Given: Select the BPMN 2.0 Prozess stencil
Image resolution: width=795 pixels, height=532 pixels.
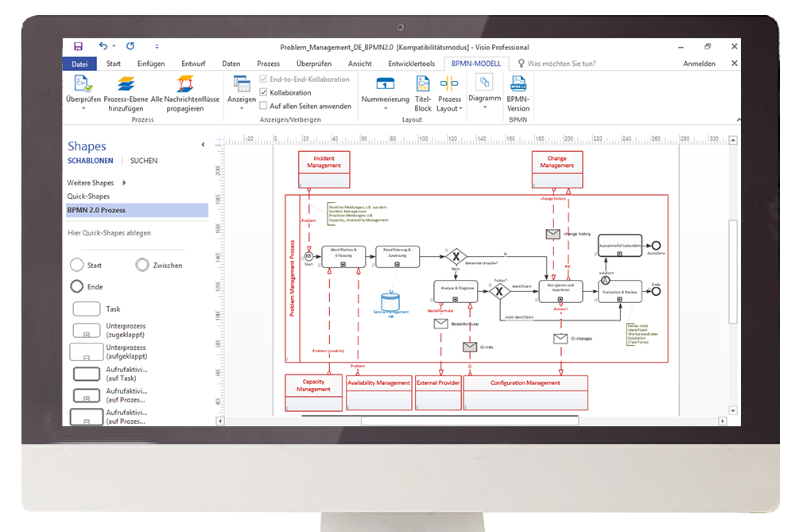Looking at the screenshot, I should 138,210.
